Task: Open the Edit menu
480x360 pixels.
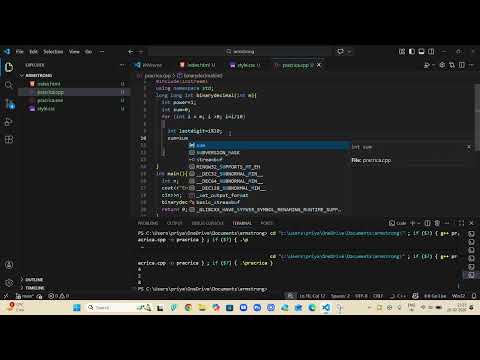Action: click(34, 52)
